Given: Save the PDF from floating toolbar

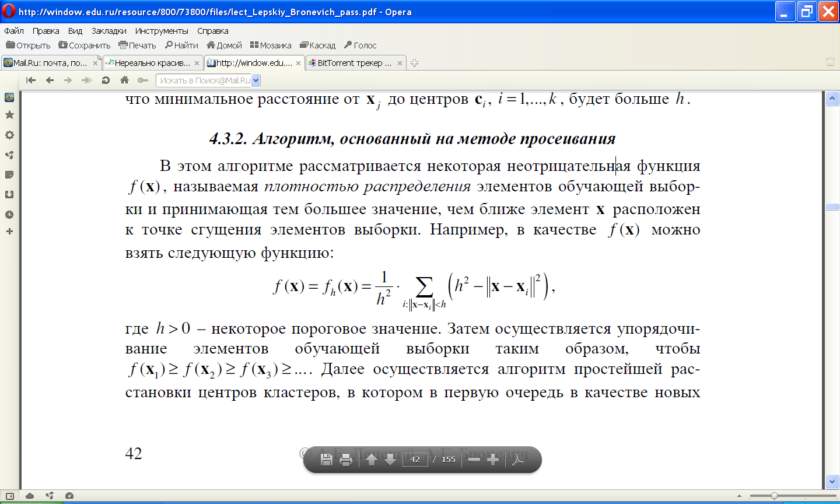Looking at the screenshot, I should (327, 460).
